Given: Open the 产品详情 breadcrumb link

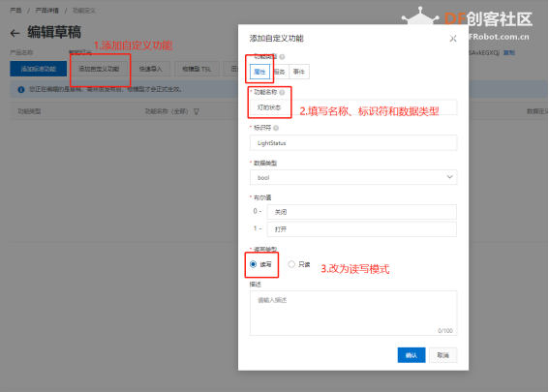Looking at the screenshot, I should [x=46, y=11].
